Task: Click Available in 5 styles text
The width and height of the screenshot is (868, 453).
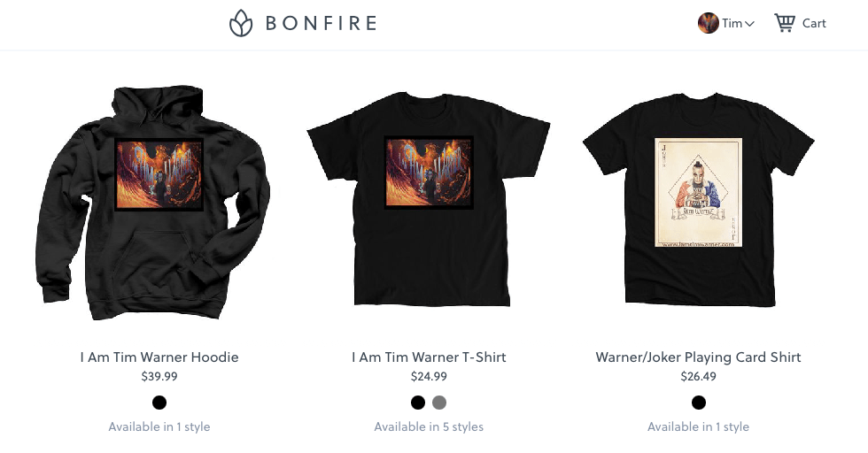Action: tap(429, 427)
